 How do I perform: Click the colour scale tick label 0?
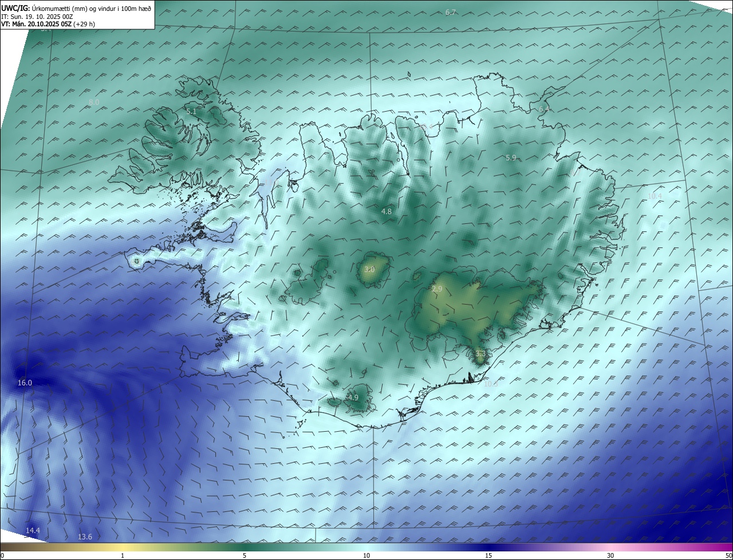2,555
